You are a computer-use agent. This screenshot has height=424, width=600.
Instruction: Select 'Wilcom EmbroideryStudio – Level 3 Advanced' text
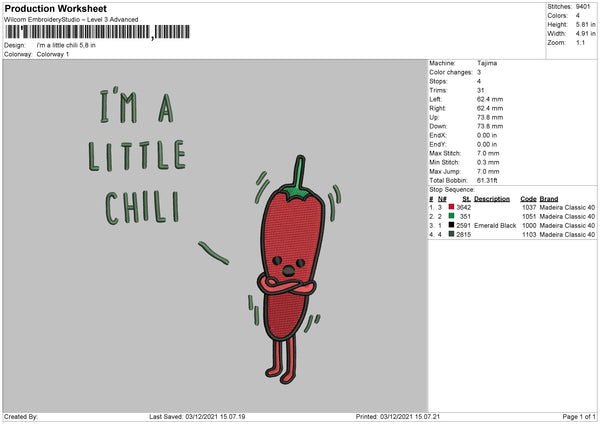(x=71, y=20)
